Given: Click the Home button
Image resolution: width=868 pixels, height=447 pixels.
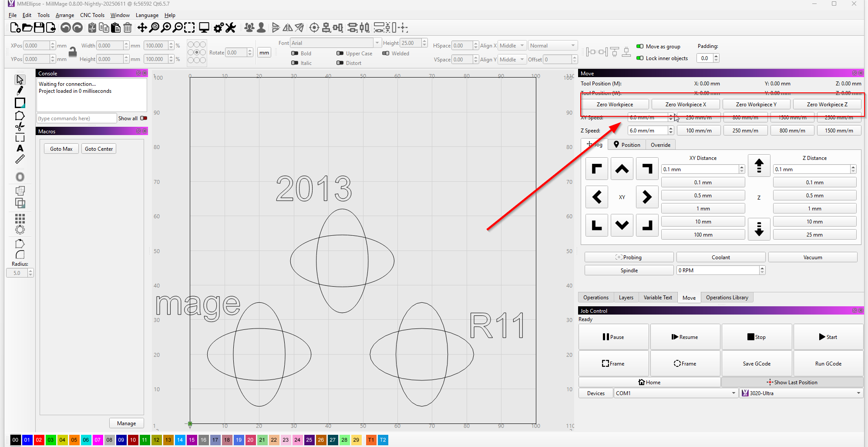Looking at the screenshot, I should click(649, 382).
